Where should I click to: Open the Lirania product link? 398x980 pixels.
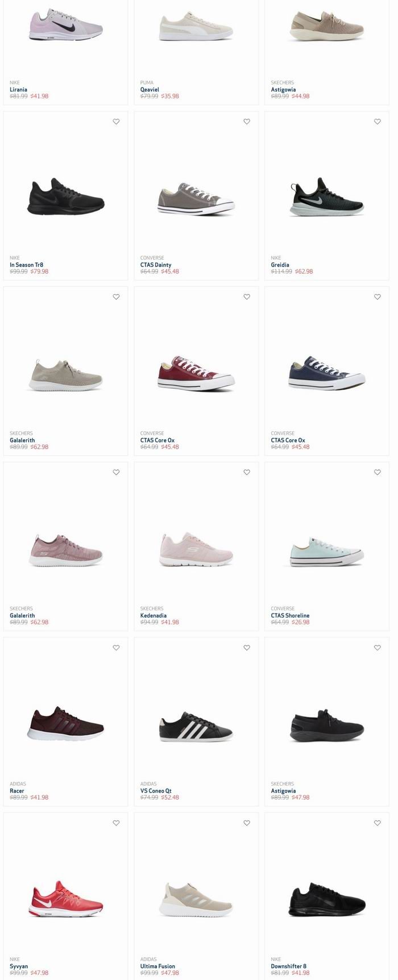point(18,90)
